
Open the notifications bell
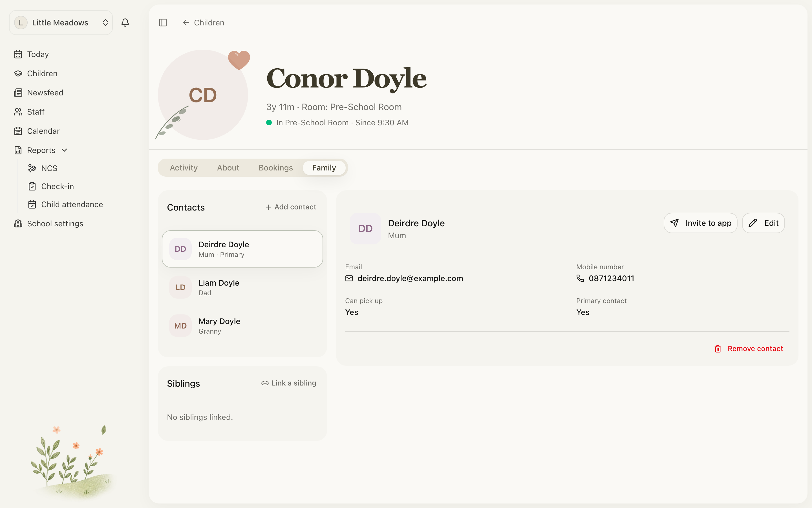(x=125, y=23)
